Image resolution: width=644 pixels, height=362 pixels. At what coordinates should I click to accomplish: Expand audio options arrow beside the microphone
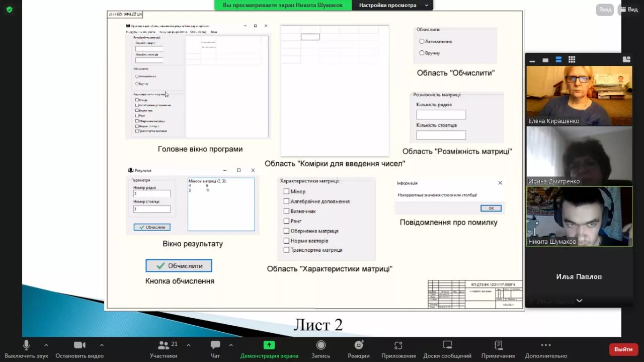tap(46, 345)
